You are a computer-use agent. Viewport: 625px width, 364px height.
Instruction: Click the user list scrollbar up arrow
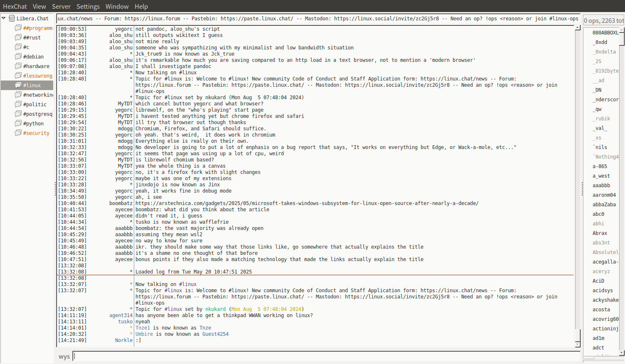622,30
